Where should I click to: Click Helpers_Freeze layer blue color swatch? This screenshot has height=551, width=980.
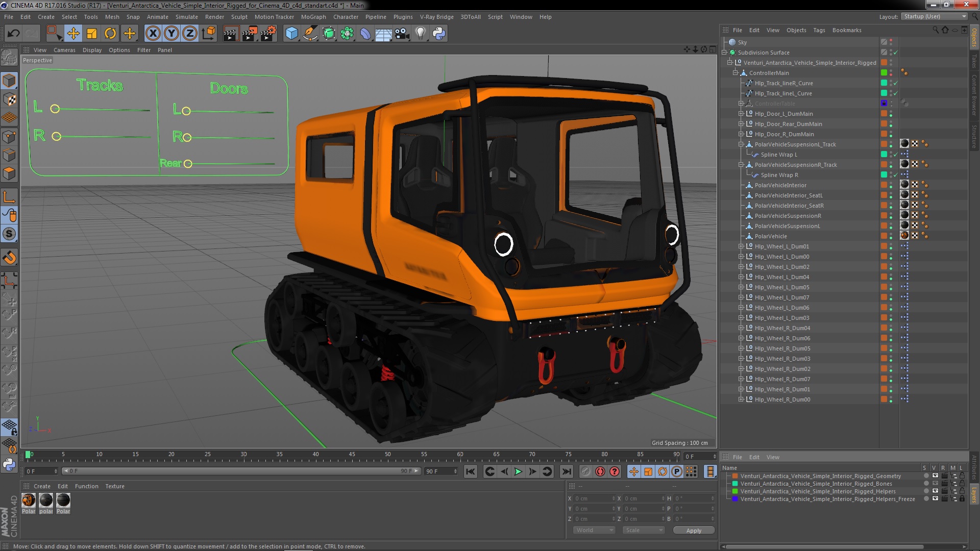coord(735,499)
